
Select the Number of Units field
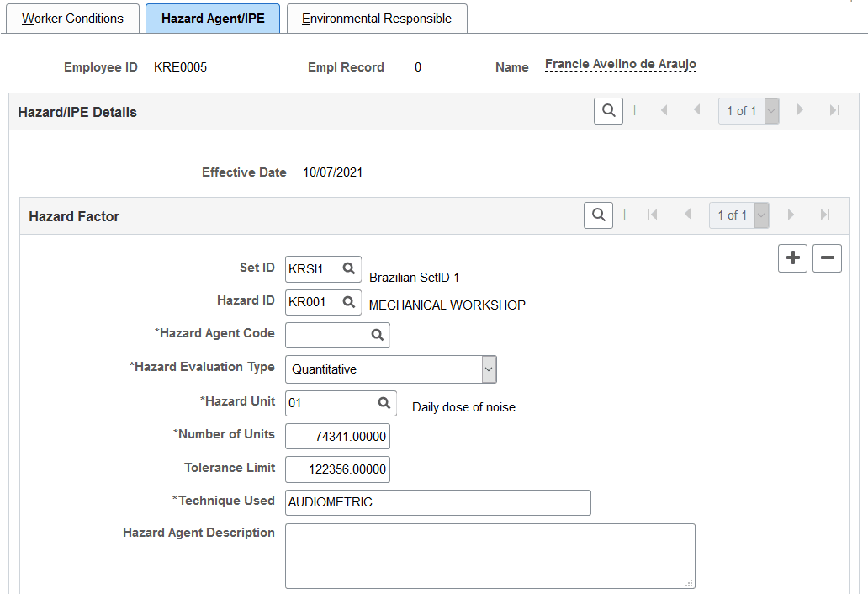pos(337,436)
